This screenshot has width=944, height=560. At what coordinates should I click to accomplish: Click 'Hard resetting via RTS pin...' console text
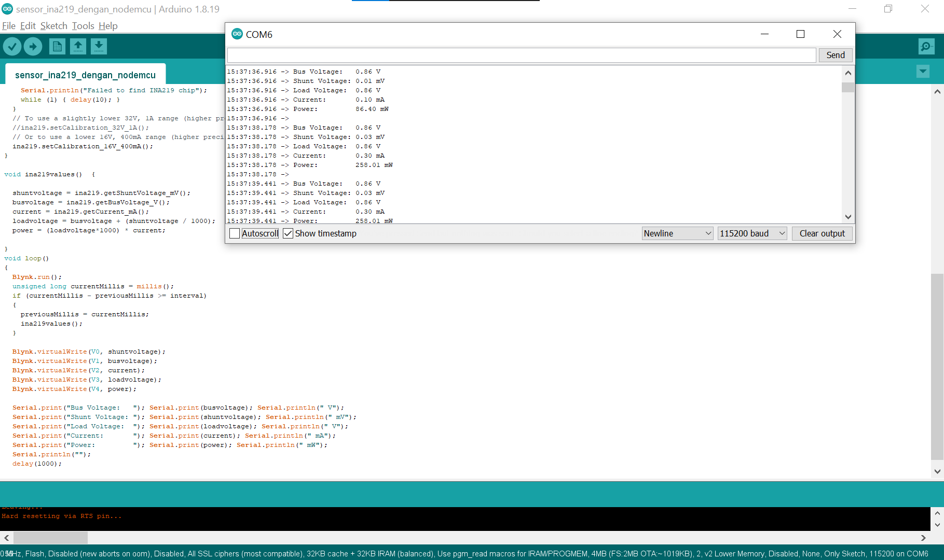(x=61, y=516)
